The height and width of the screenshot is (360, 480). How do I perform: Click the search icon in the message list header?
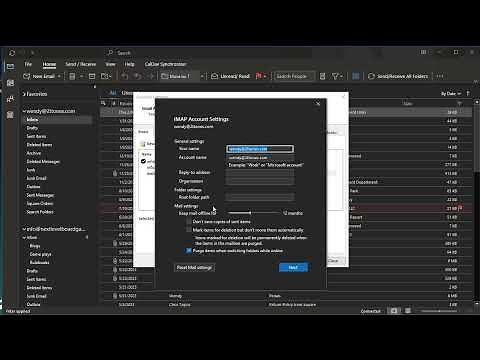click(x=104, y=103)
